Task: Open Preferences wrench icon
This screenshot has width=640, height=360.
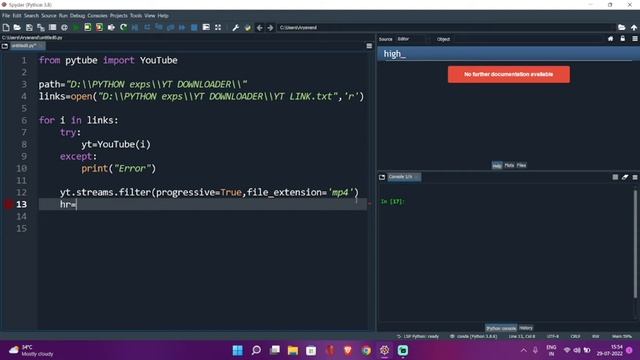Action: pos(236,27)
